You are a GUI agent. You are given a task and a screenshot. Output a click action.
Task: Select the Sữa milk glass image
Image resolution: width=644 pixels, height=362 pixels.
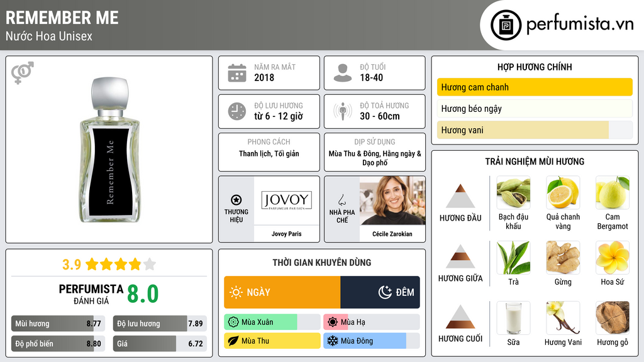(513, 318)
